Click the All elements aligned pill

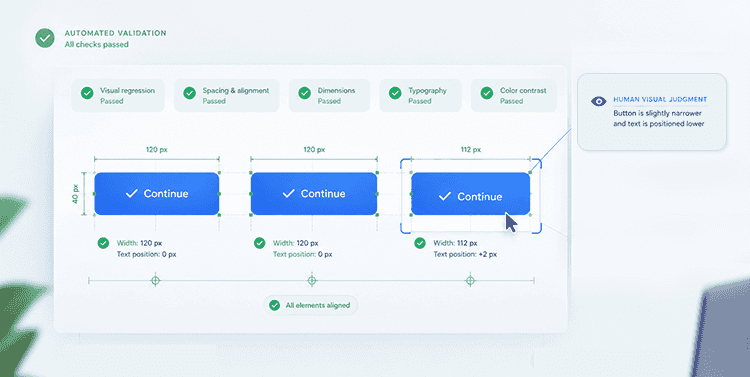(x=310, y=305)
